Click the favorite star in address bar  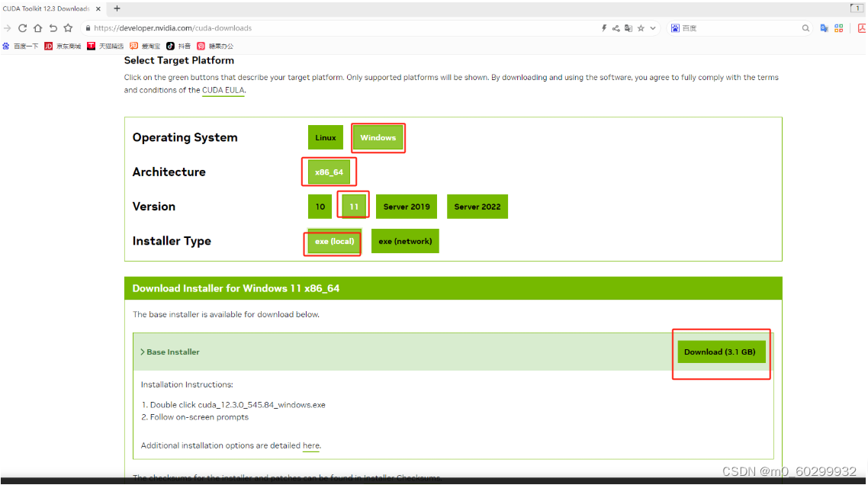coord(641,28)
